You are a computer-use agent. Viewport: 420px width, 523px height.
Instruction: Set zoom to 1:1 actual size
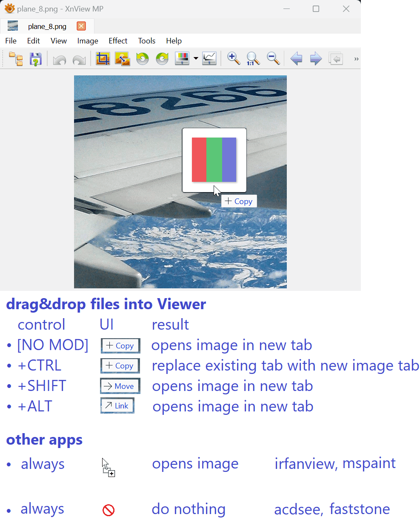pos(253,59)
